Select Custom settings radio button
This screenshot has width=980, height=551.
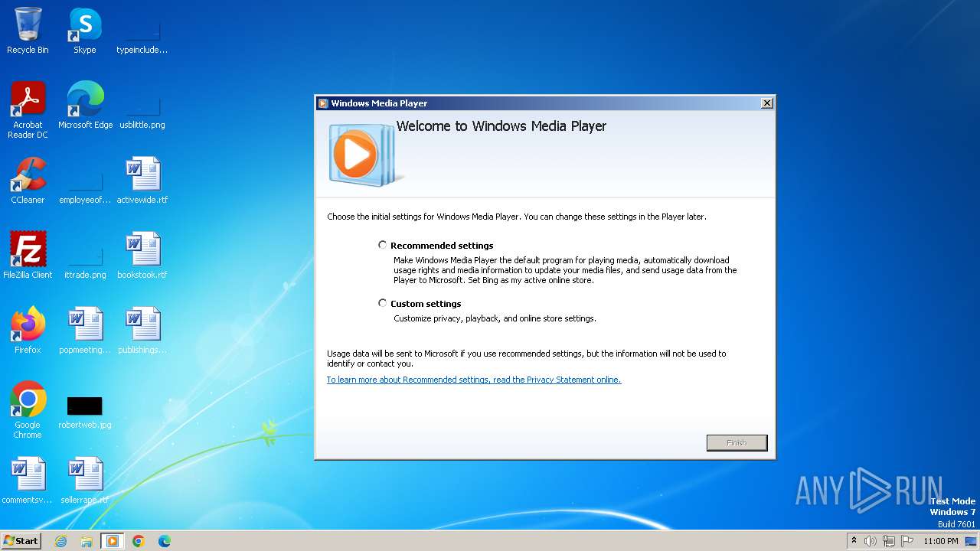[x=383, y=303]
